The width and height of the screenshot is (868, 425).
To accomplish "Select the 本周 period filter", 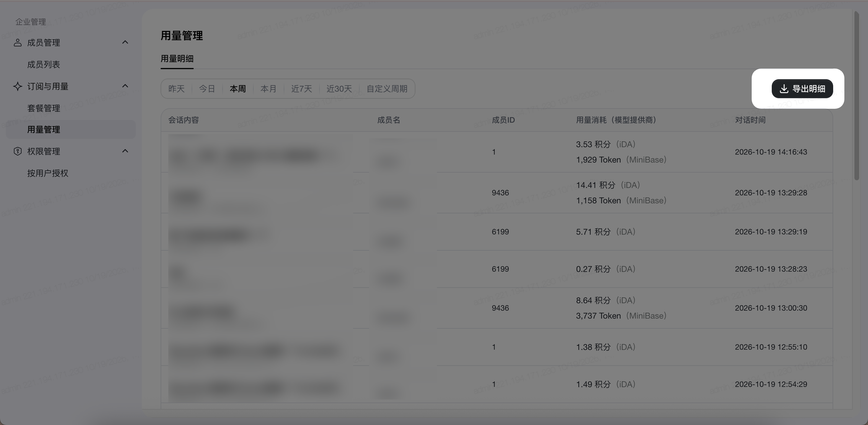I will point(238,89).
